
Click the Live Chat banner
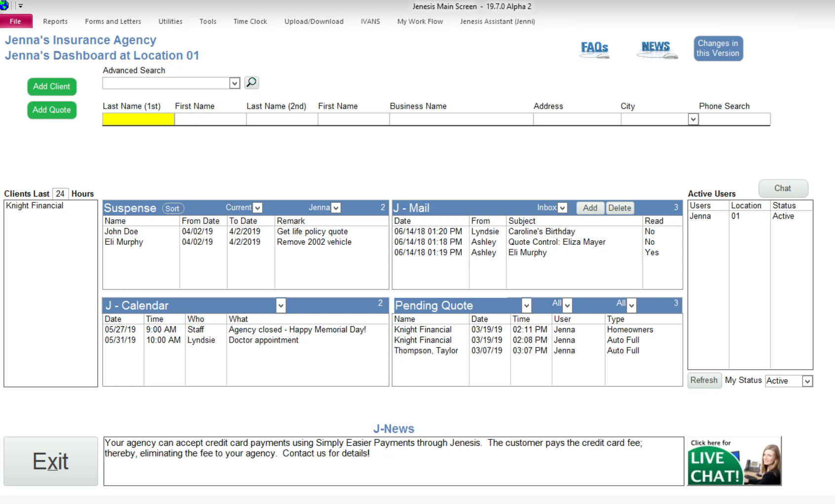[x=734, y=461]
